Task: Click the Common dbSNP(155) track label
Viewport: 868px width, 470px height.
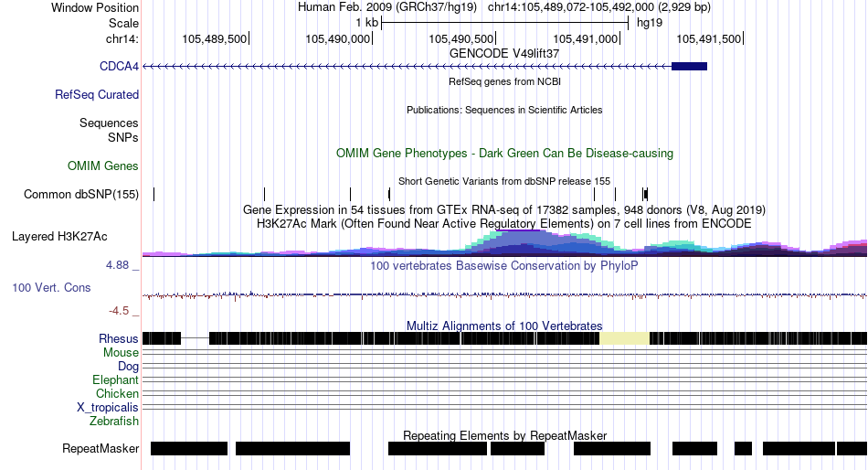Action: point(81,194)
